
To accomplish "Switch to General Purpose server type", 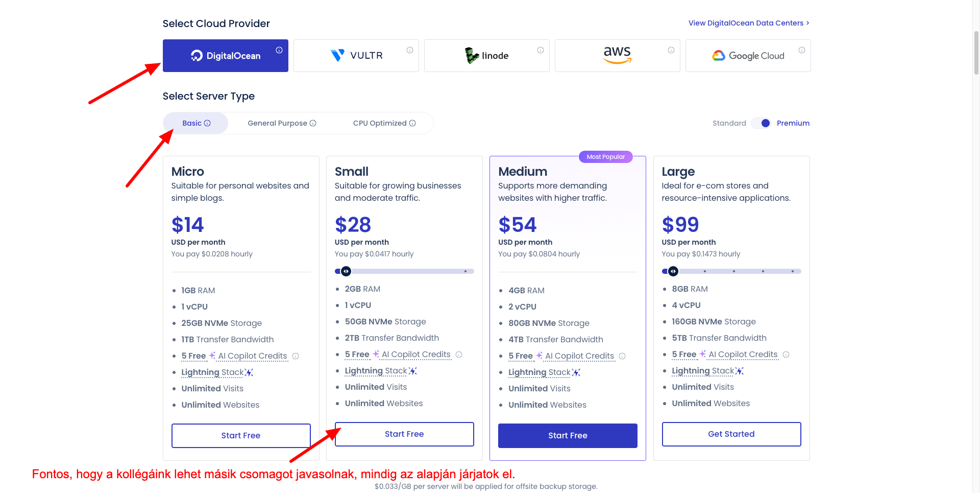I will 282,123.
